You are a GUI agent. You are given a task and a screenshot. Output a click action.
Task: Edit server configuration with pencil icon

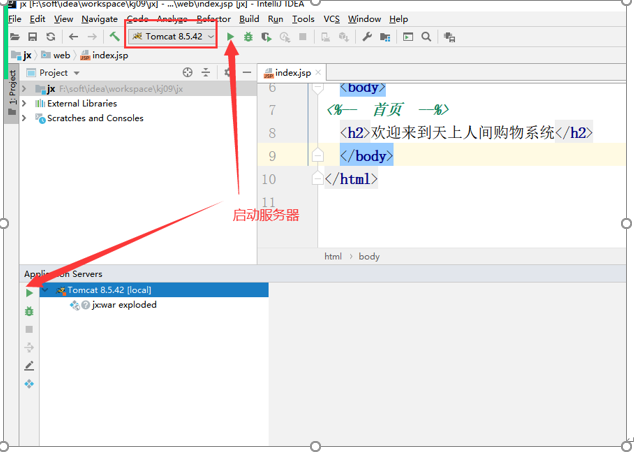(x=29, y=366)
